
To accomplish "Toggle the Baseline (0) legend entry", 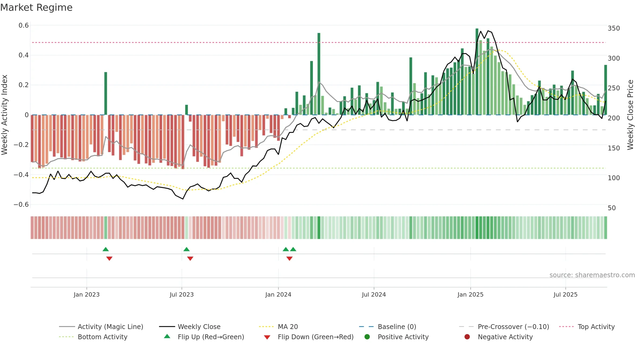I will 387,327.
